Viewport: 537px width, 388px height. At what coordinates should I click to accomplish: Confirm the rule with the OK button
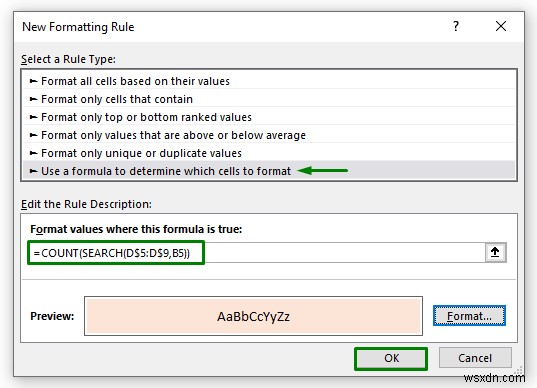point(391,358)
